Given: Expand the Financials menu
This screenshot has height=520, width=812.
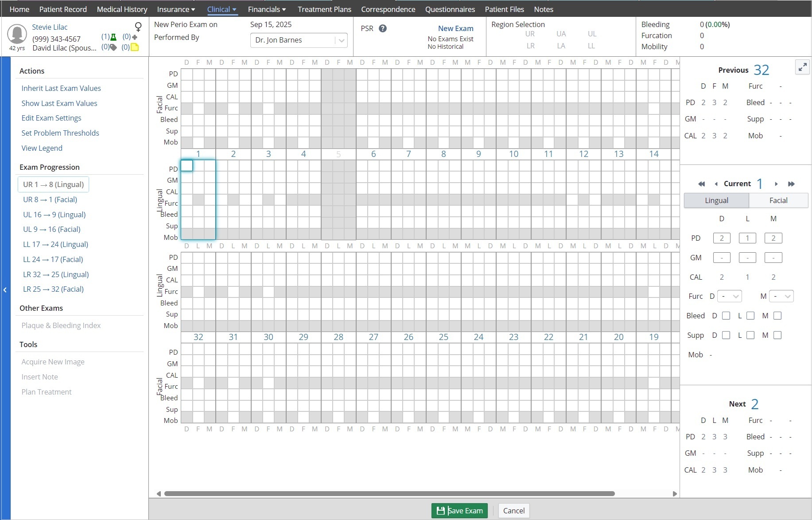Looking at the screenshot, I should (x=267, y=9).
